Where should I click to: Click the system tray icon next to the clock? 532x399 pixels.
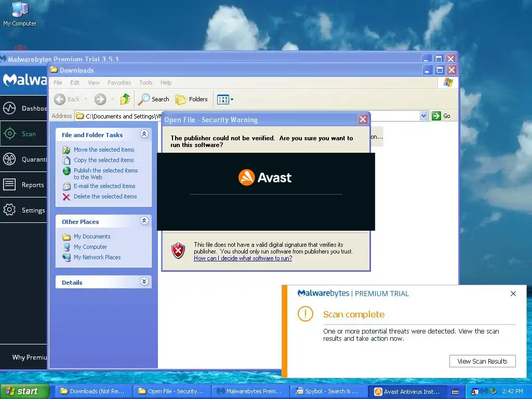[494, 391]
